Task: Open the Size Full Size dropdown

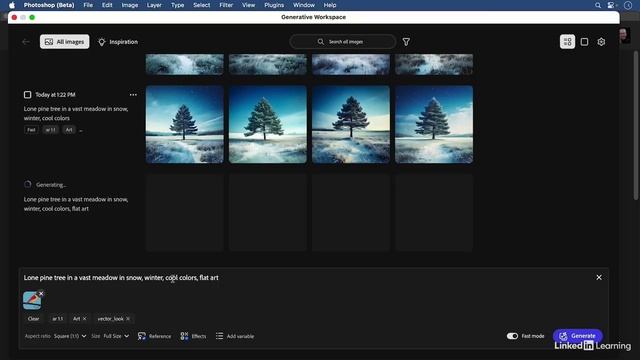Action: [x=116, y=336]
